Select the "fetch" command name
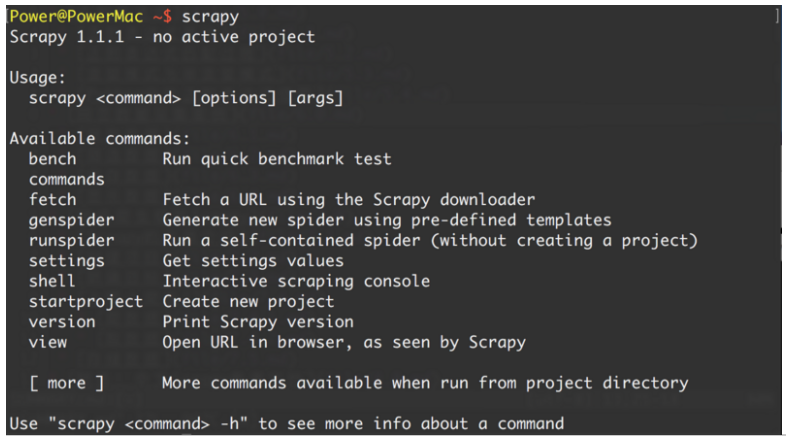The image size is (786, 441). [x=52, y=200]
